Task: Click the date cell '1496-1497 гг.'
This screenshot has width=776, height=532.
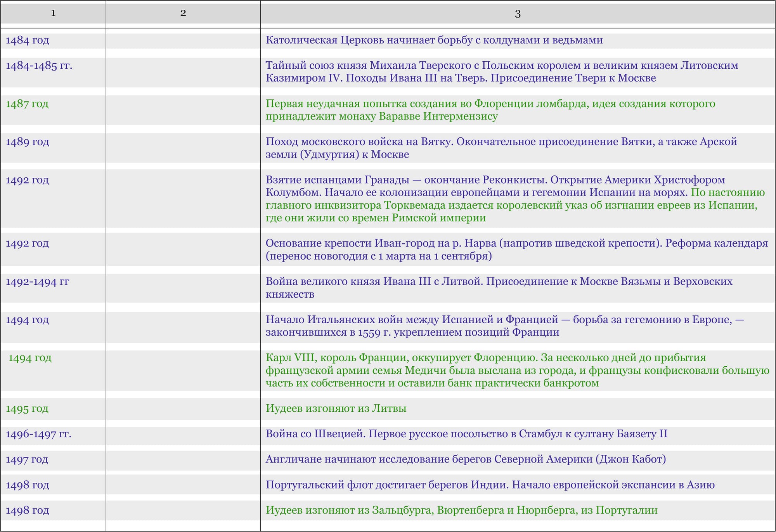Action: (38, 434)
